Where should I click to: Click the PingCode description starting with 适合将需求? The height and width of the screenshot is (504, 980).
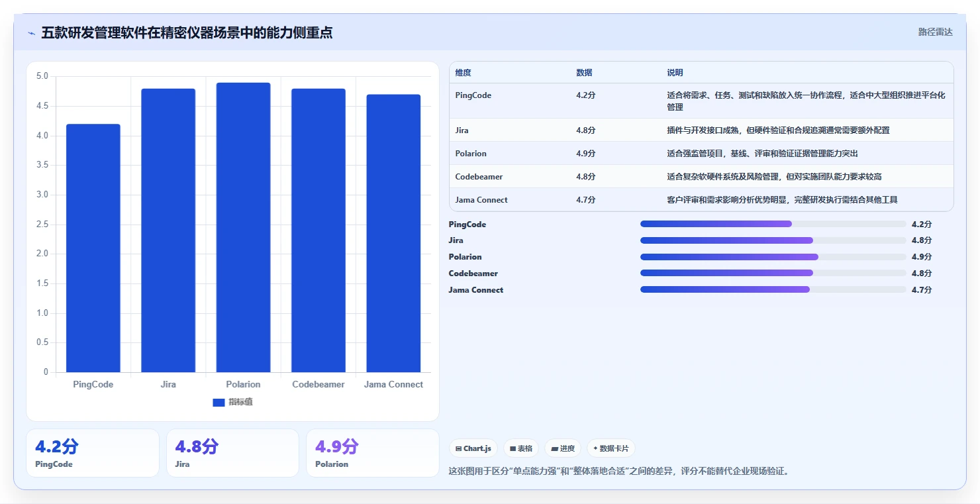coord(806,101)
